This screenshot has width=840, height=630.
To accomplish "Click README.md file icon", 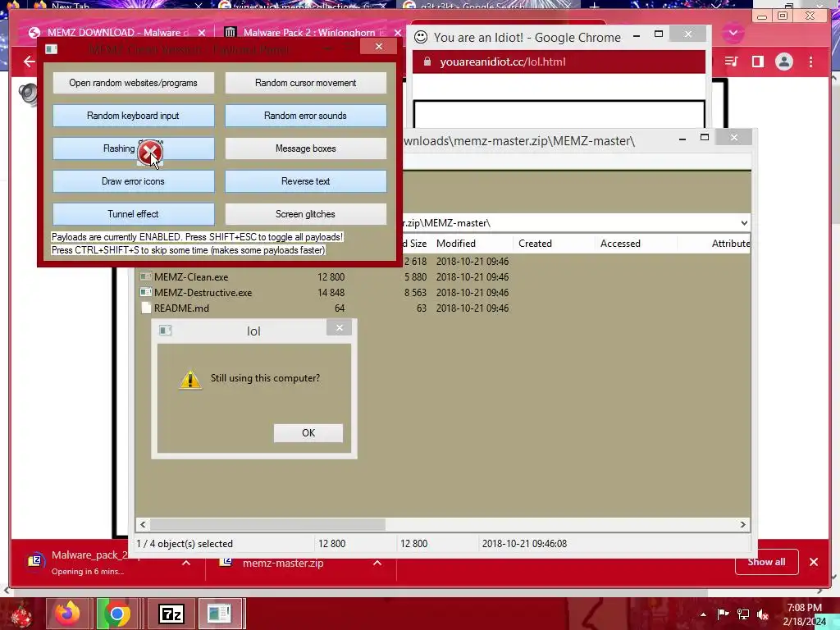I will pyautogui.click(x=146, y=308).
